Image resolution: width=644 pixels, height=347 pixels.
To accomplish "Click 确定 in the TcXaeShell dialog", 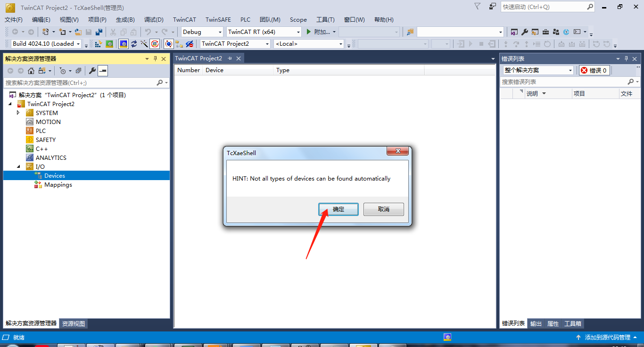I will click(339, 209).
